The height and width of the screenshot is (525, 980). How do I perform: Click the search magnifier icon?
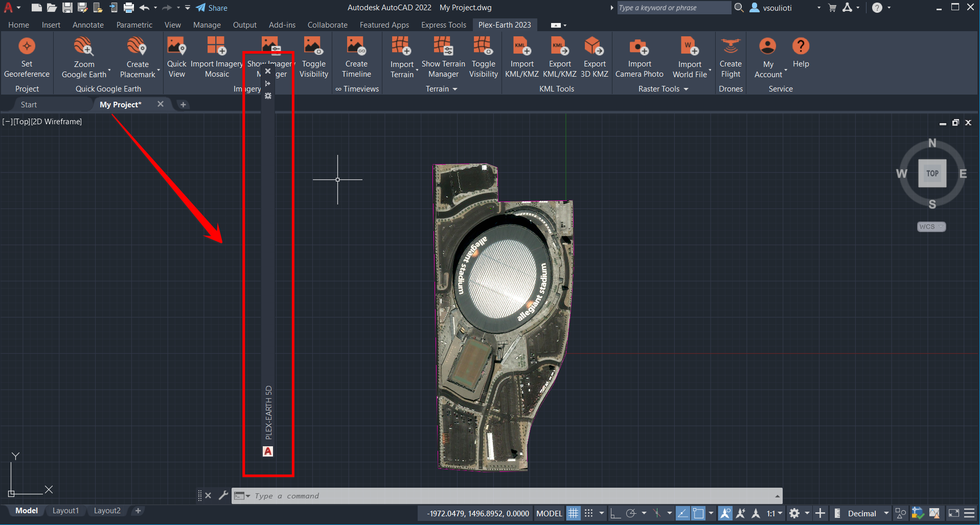click(739, 8)
